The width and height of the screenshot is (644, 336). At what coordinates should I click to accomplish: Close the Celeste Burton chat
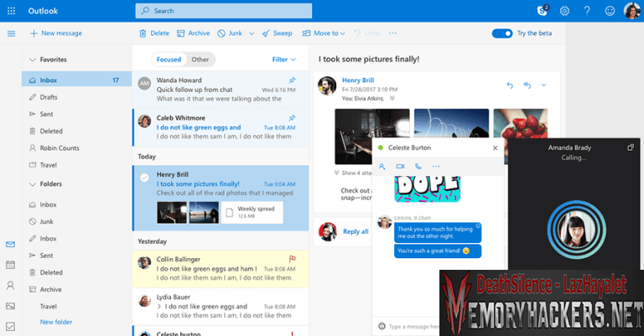pyautogui.click(x=495, y=147)
